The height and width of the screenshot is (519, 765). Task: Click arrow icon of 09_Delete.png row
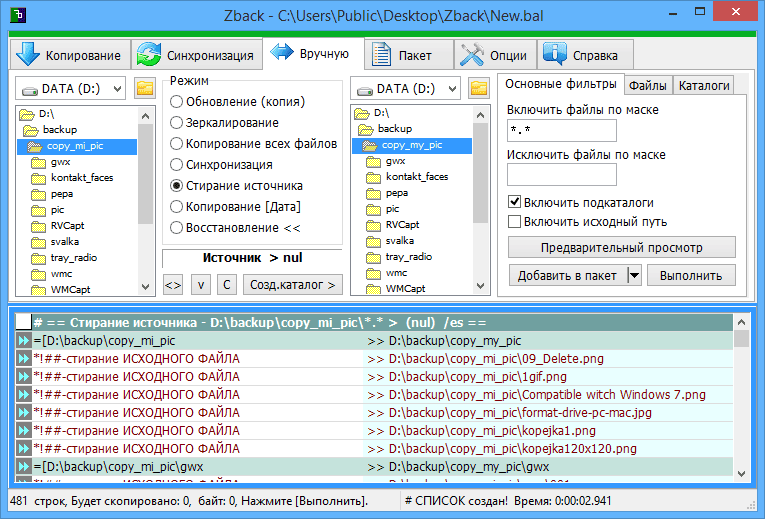click(23, 359)
